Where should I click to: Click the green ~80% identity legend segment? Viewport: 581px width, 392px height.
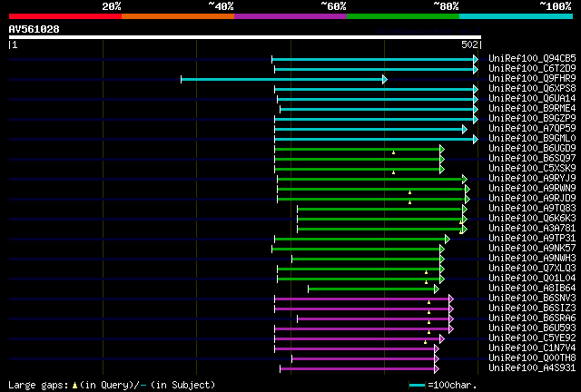pos(403,16)
